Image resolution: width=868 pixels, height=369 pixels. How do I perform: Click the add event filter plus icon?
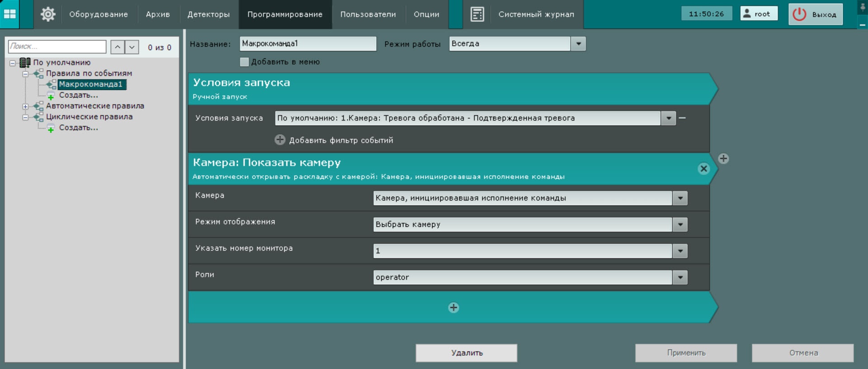280,140
